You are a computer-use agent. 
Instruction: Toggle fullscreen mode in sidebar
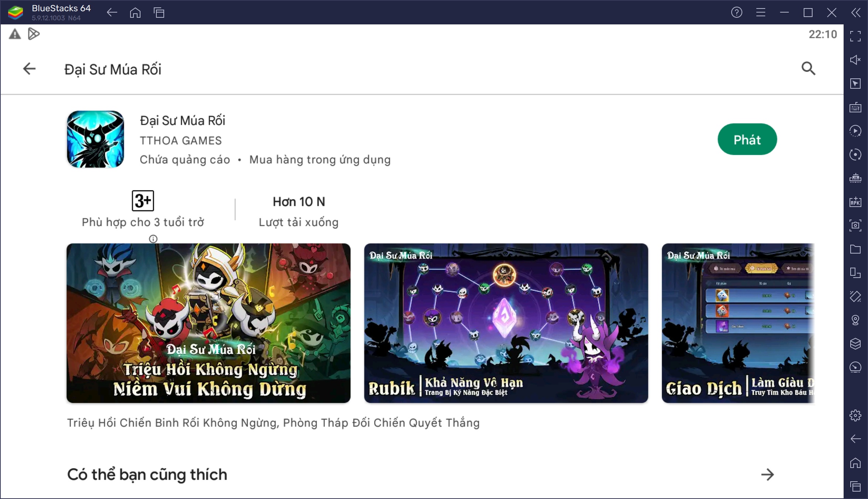(x=855, y=36)
